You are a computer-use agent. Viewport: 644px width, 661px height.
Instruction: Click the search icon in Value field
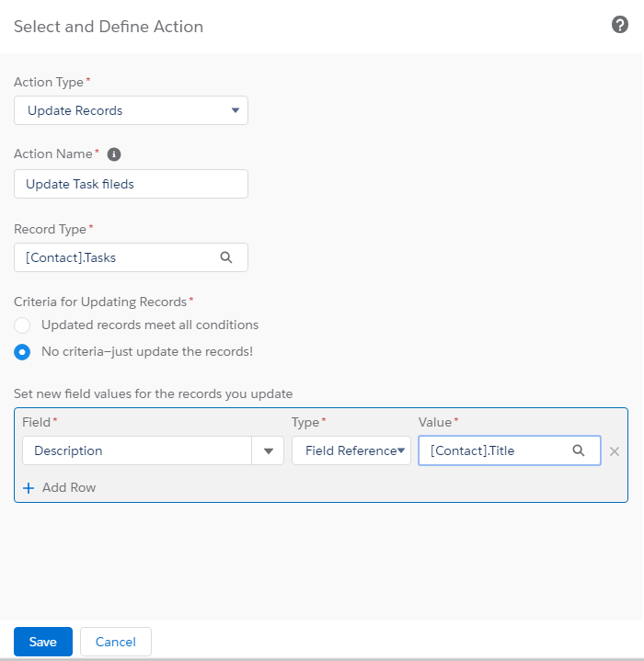[x=579, y=450]
